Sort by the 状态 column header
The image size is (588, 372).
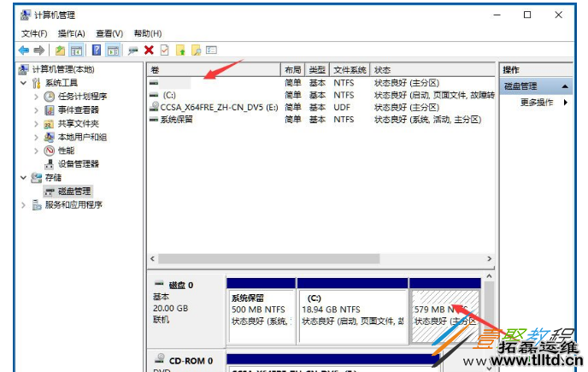point(432,70)
